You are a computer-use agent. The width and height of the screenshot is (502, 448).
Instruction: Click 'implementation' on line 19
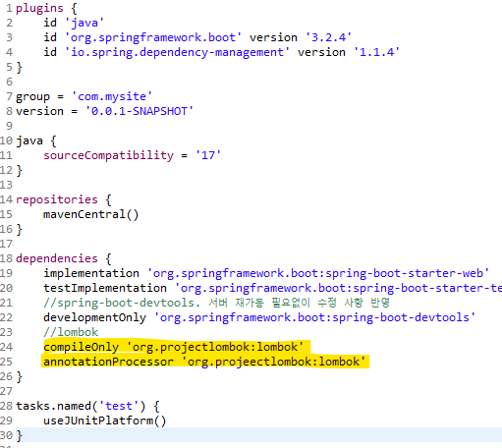pos(91,273)
